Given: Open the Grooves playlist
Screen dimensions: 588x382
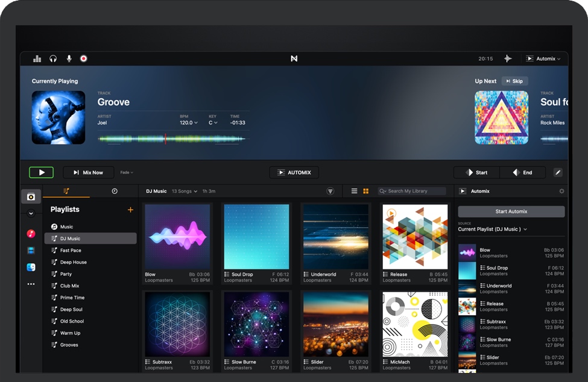Looking at the screenshot, I should tap(90, 345).
